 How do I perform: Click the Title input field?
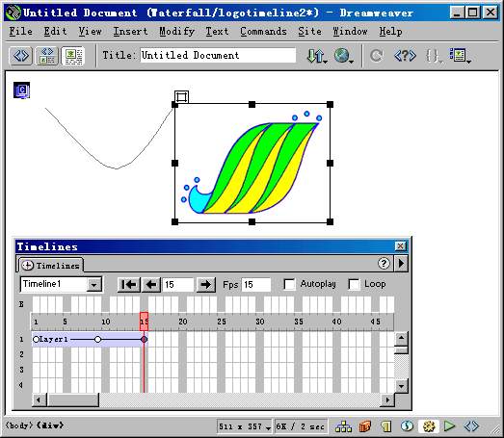(x=218, y=55)
